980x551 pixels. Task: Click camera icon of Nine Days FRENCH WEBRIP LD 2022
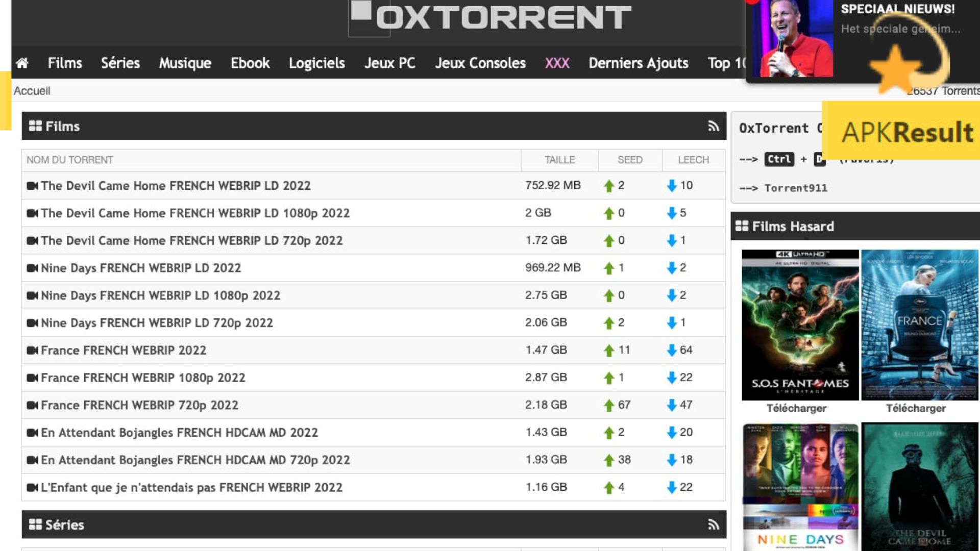pos(32,268)
